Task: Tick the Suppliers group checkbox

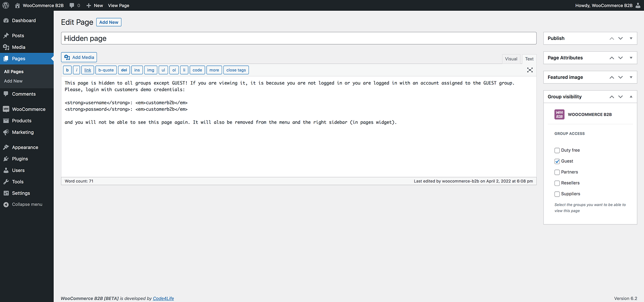Action: pyautogui.click(x=557, y=194)
